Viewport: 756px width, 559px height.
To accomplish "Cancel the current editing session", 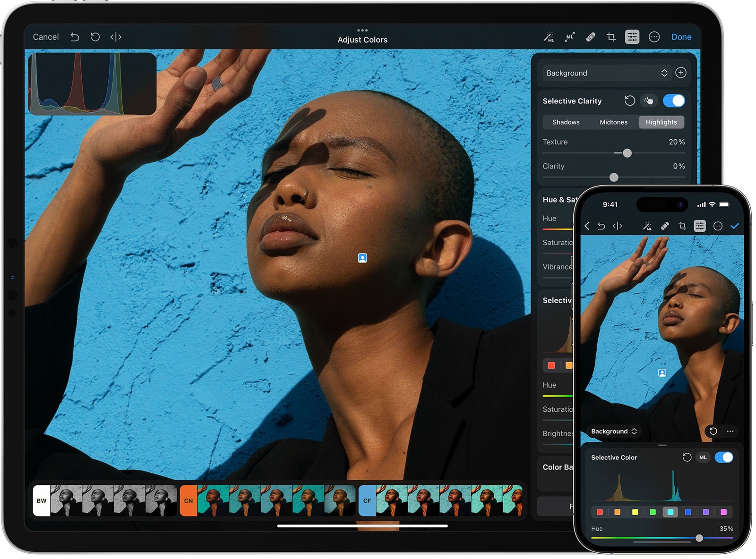I will 45,37.
